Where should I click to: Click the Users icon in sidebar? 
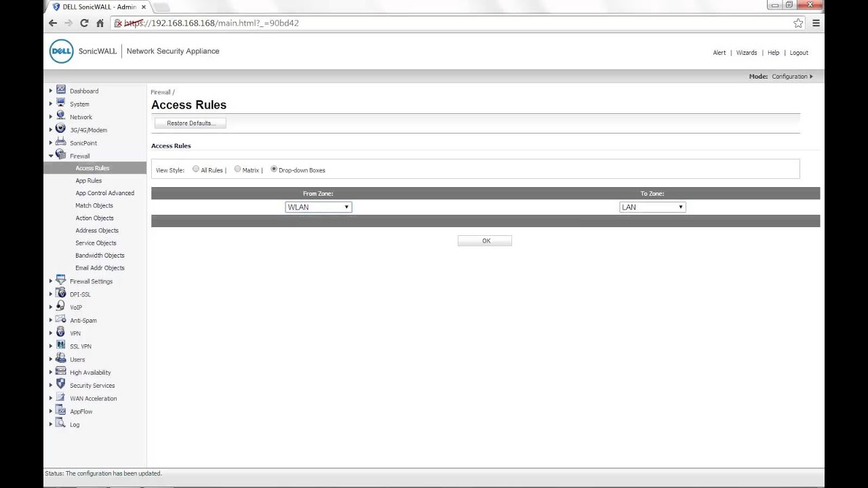pos(61,359)
